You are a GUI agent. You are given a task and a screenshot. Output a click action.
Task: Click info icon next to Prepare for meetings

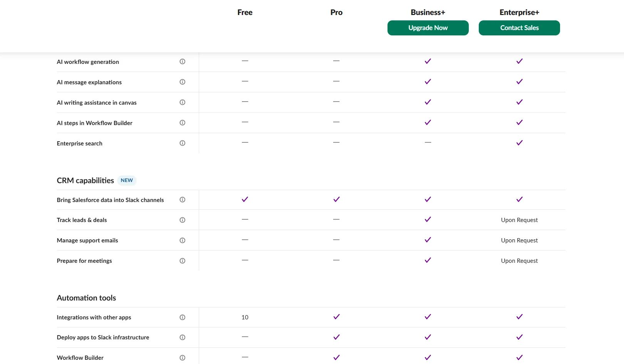click(x=183, y=261)
